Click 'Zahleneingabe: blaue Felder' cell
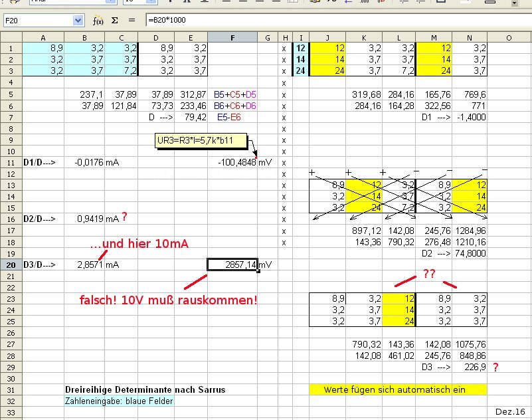The height and width of the screenshot is (420, 532). point(119,401)
